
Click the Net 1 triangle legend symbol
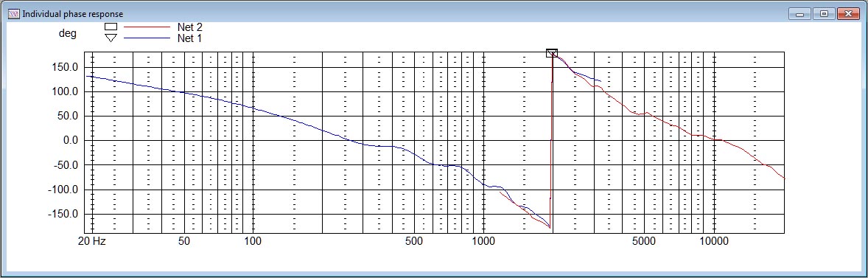(111, 38)
